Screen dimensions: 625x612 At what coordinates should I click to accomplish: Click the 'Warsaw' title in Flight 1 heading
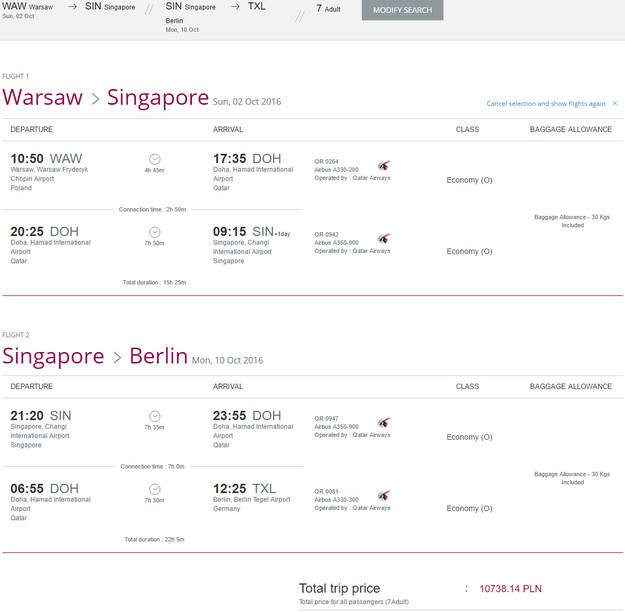pyautogui.click(x=43, y=97)
